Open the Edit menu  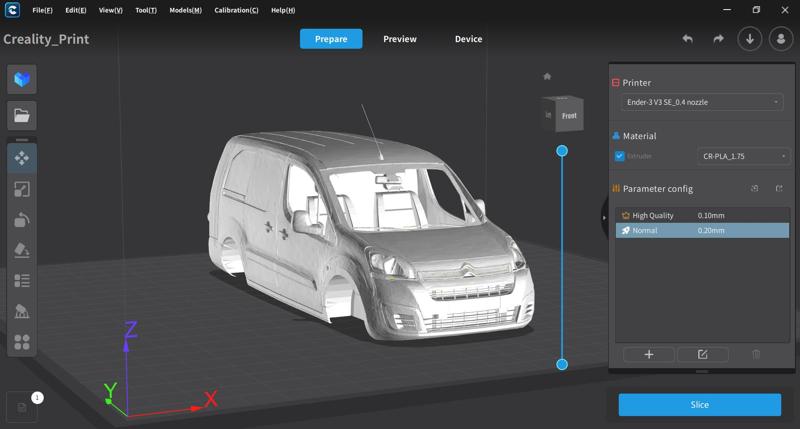[76, 10]
